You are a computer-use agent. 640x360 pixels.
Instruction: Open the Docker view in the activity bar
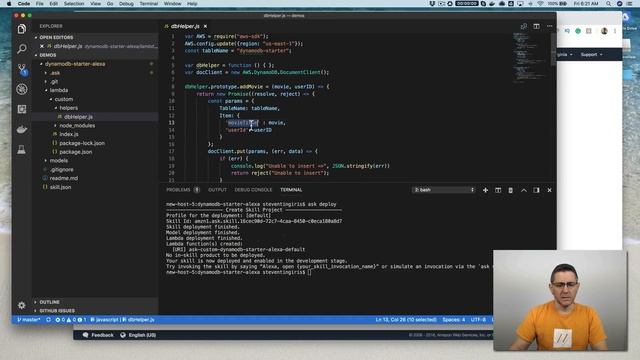click(22, 129)
